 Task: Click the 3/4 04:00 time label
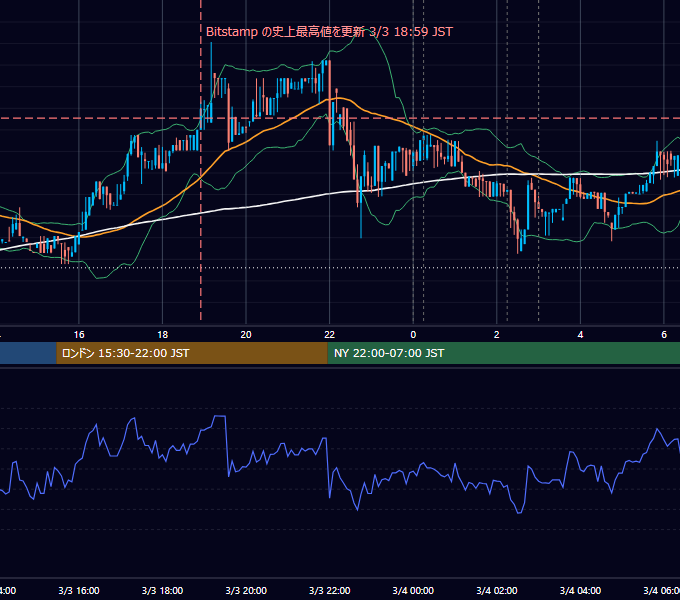pyautogui.click(x=580, y=590)
